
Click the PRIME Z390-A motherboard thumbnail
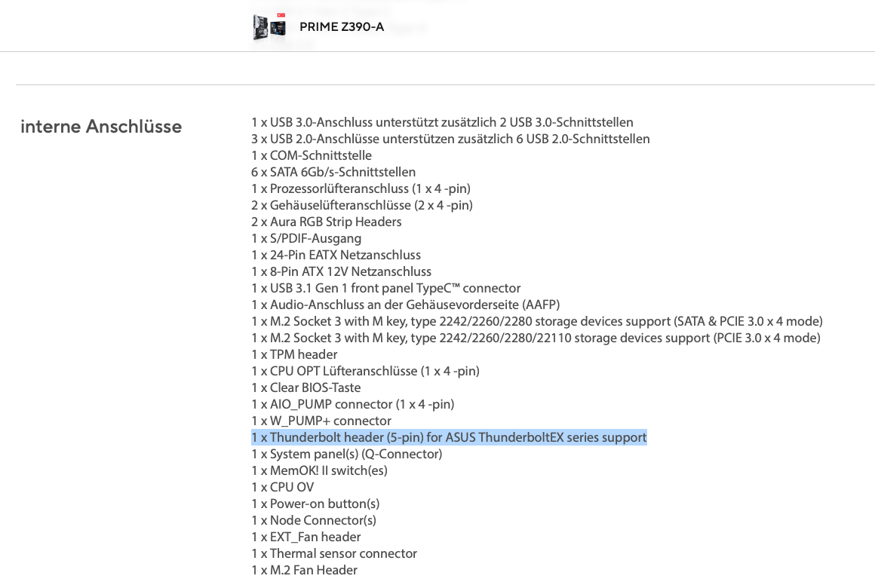(269, 27)
